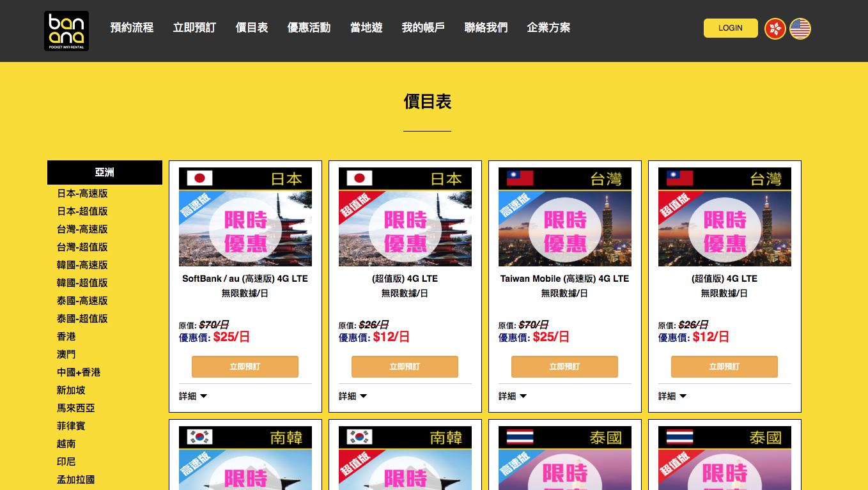The height and width of the screenshot is (490, 868).
Task: Expand 詳細 on Taiwan Mobile 高速版 card
Action: 513,396
